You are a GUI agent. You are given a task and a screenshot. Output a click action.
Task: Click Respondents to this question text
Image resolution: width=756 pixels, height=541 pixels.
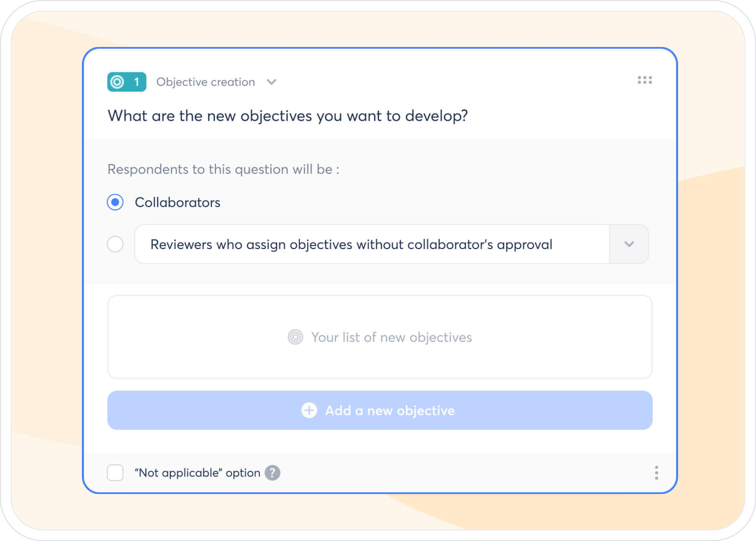click(223, 169)
